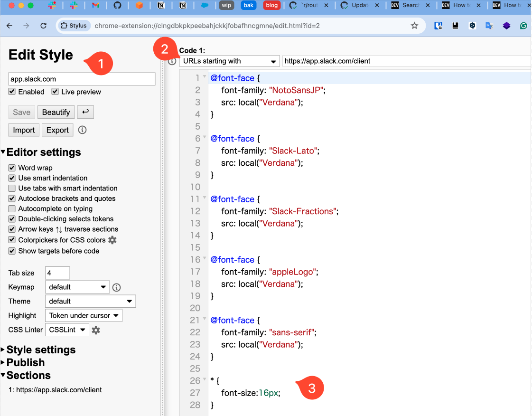The height and width of the screenshot is (416, 532).
Task: Toggle Arrow keys traverse sections
Action: 12,229
